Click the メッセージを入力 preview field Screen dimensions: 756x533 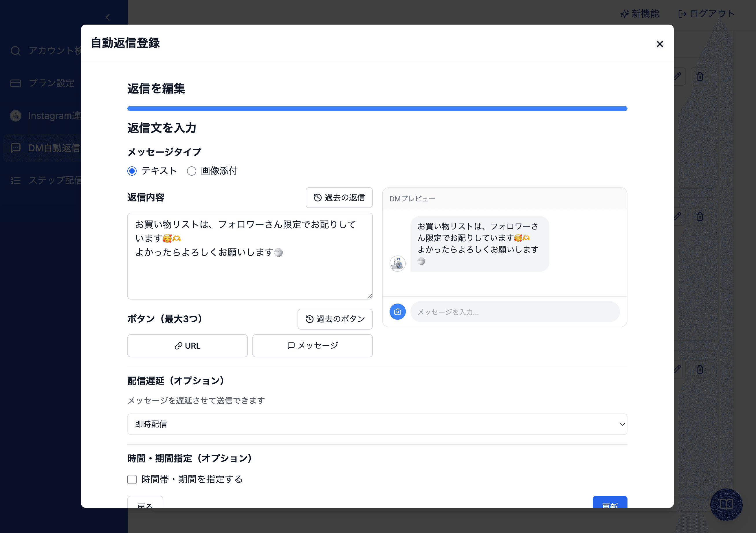(515, 312)
